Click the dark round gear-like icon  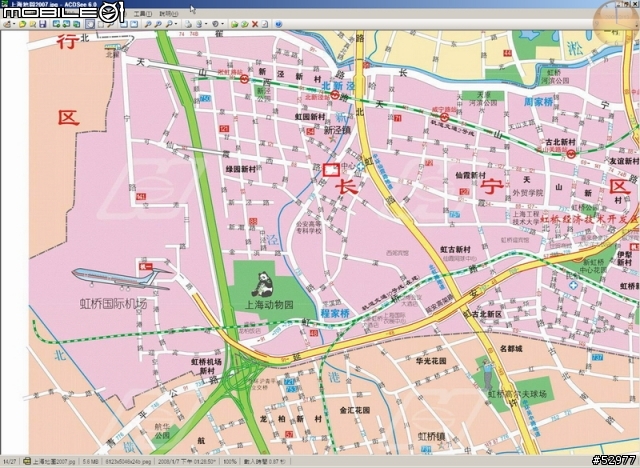click(x=215, y=24)
